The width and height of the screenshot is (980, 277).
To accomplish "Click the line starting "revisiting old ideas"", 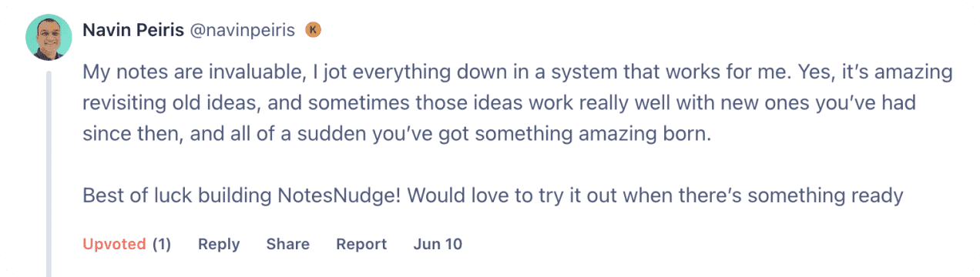I will [x=499, y=102].
